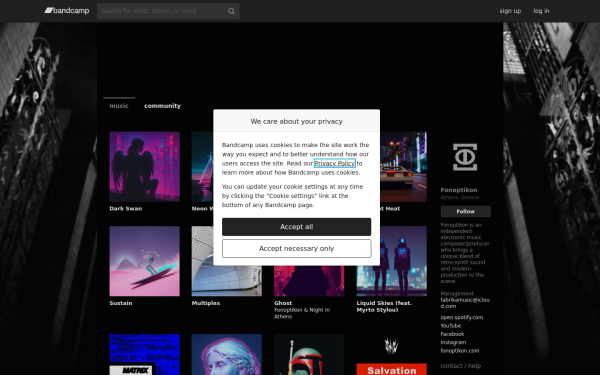The height and width of the screenshot is (375, 600).
Task: Open the Sustain album cover
Action: coord(144,261)
